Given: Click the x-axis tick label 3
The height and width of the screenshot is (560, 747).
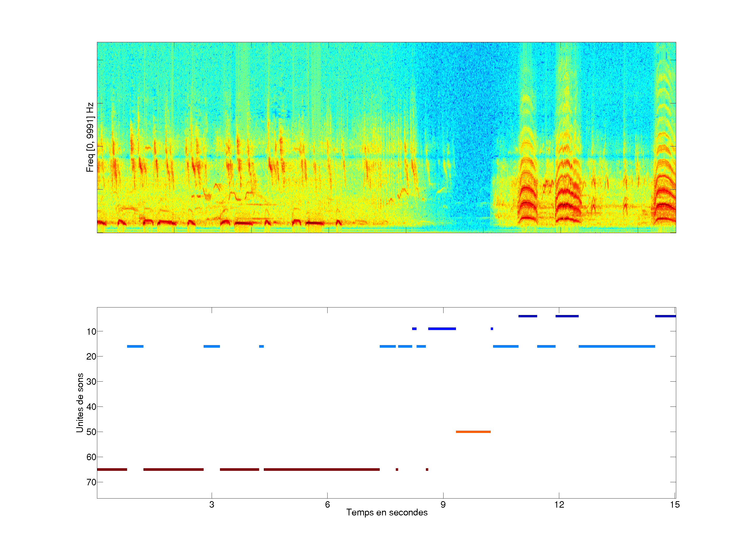Looking at the screenshot, I should pos(211,505).
